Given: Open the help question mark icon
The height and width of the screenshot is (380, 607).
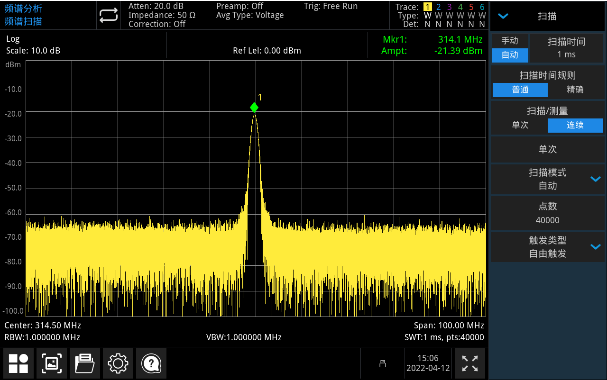Looking at the screenshot, I should 151,363.
